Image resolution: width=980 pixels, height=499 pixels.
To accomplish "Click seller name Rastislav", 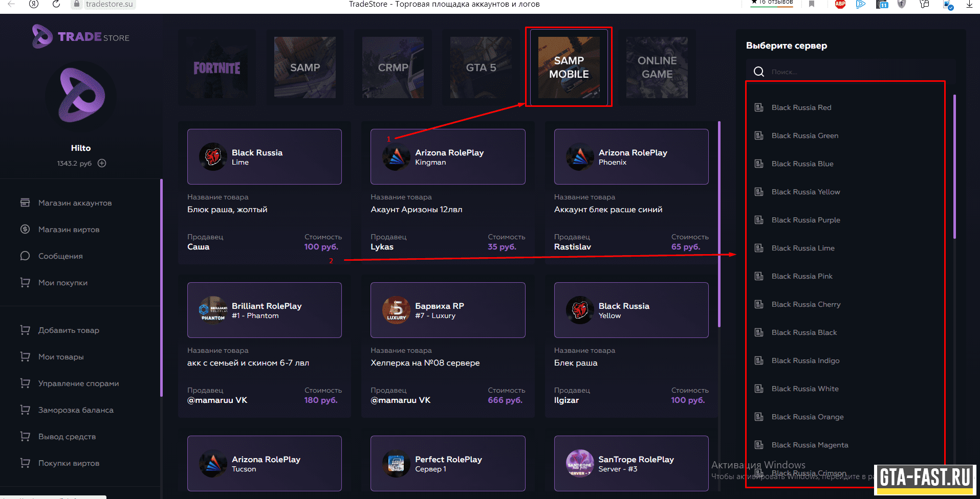I will (572, 246).
